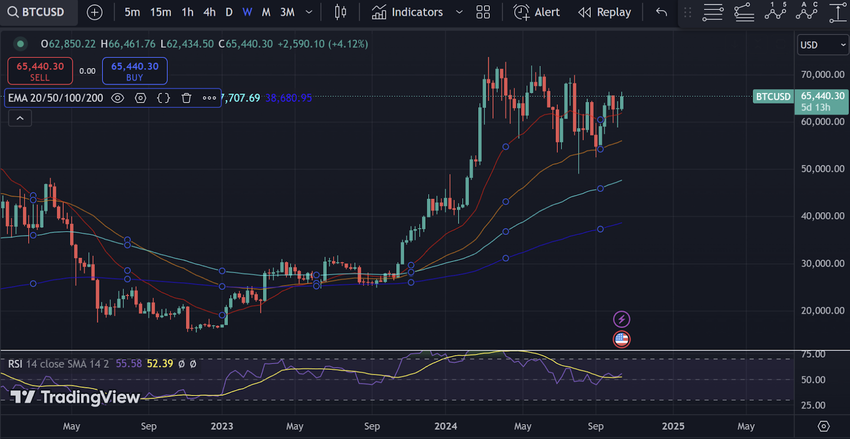Expand the timeframe dropdown chevron
The image size is (850, 439).
pos(309,12)
